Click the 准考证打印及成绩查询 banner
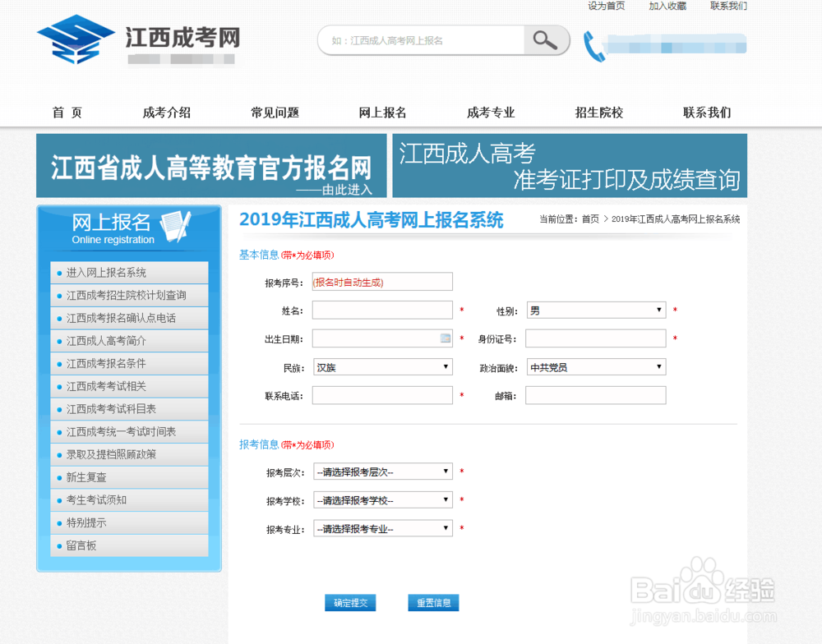The image size is (822, 644). pyautogui.click(x=570, y=166)
